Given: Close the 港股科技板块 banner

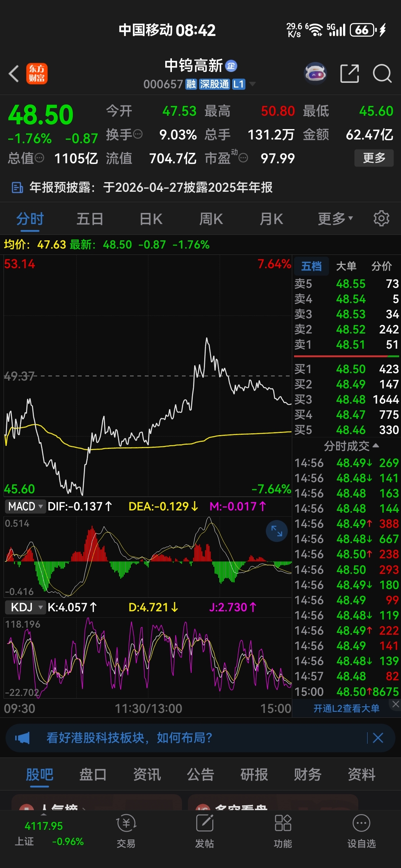Looking at the screenshot, I should tap(378, 738).
